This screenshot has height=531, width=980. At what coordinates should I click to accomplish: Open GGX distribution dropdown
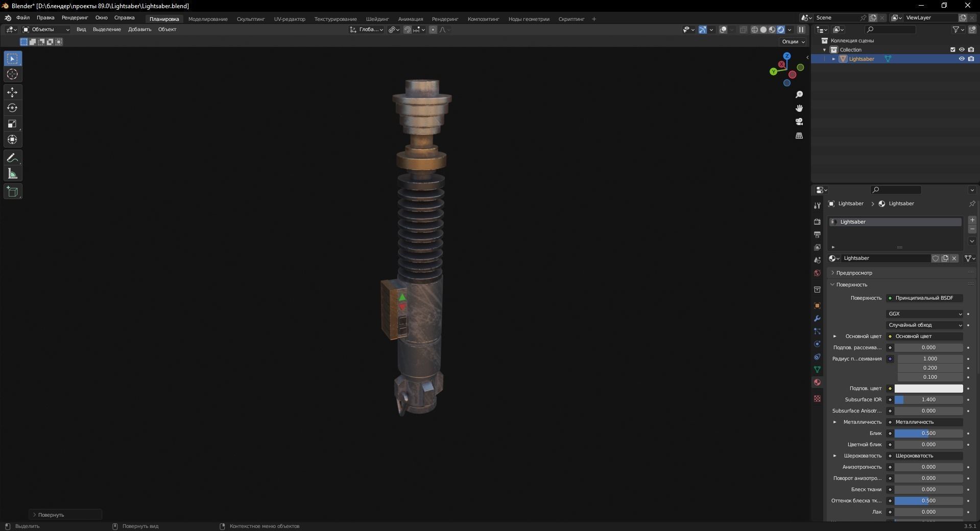pos(924,314)
